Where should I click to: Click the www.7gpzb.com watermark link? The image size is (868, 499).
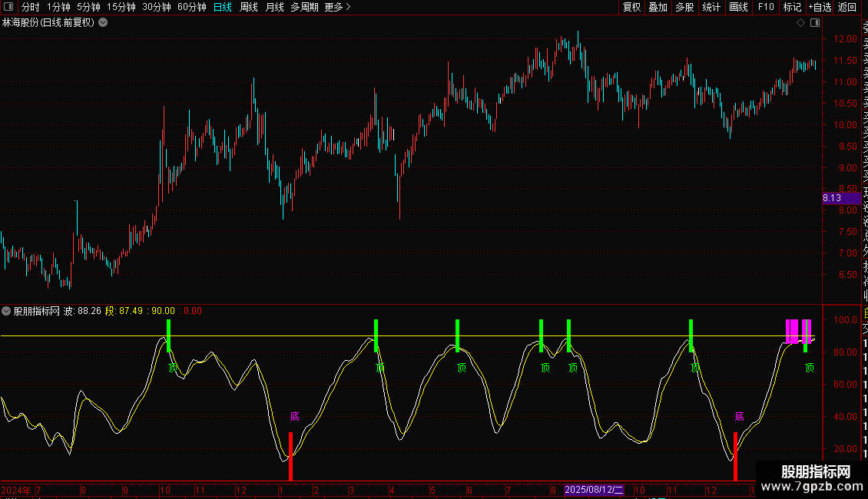(811, 485)
